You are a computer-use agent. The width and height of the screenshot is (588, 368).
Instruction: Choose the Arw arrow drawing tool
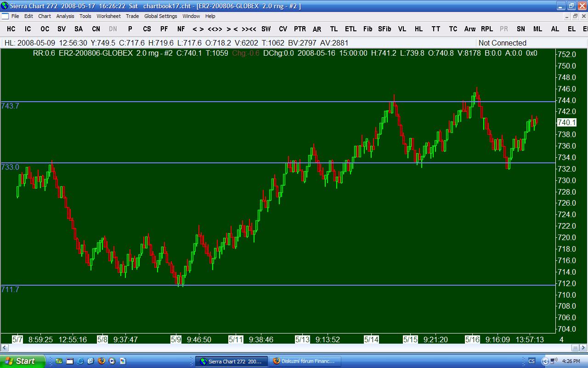(x=469, y=29)
